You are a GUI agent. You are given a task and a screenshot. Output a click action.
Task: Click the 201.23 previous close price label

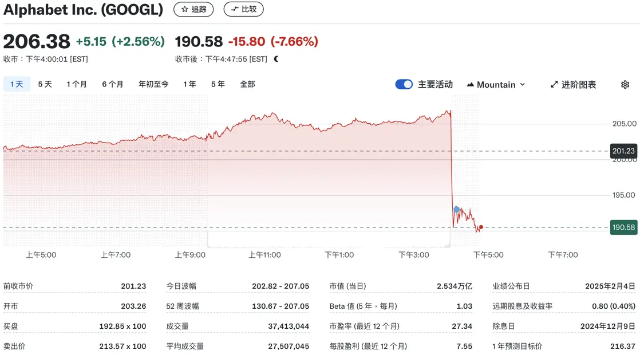pyautogui.click(x=623, y=151)
